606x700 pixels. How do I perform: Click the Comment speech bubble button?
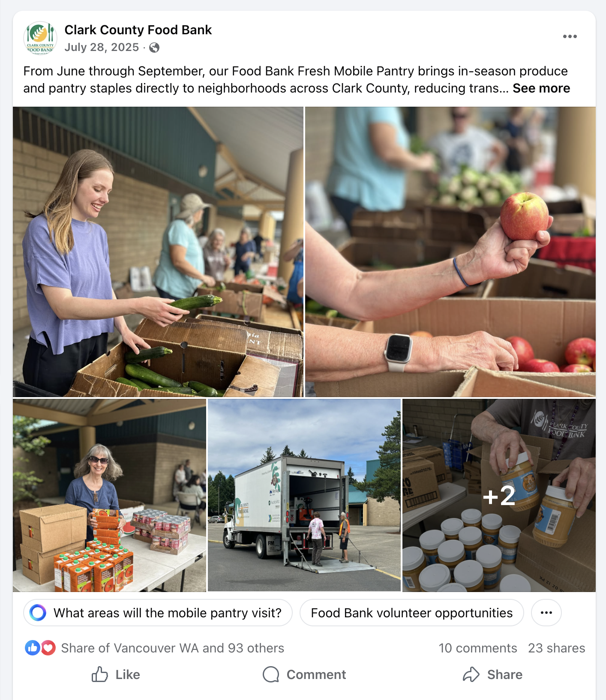(x=304, y=675)
